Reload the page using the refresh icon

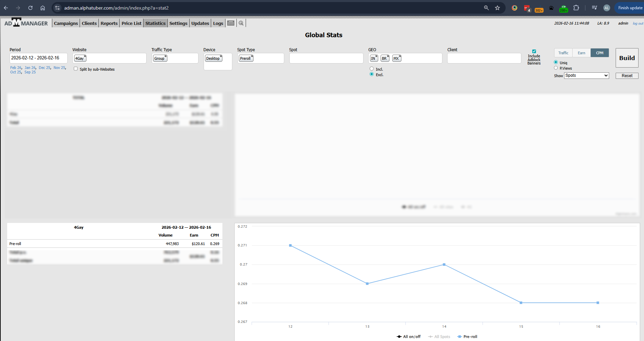(30, 8)
